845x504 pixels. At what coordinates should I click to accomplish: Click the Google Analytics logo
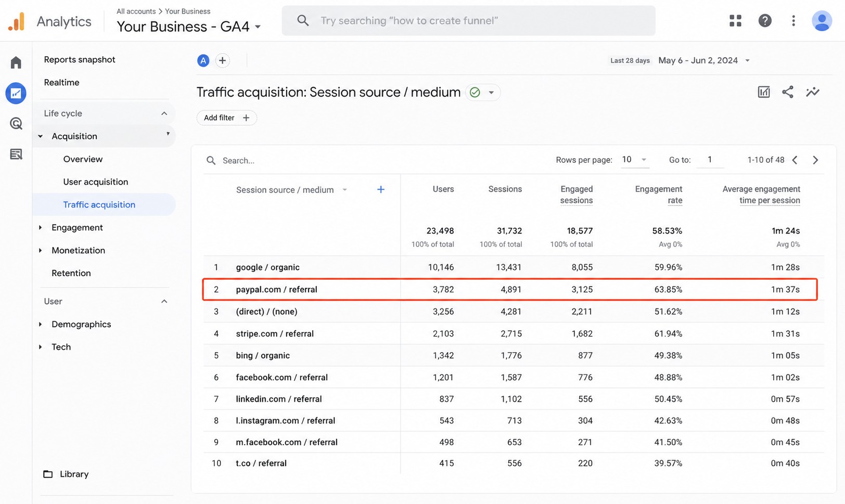(x=16, y=21)
